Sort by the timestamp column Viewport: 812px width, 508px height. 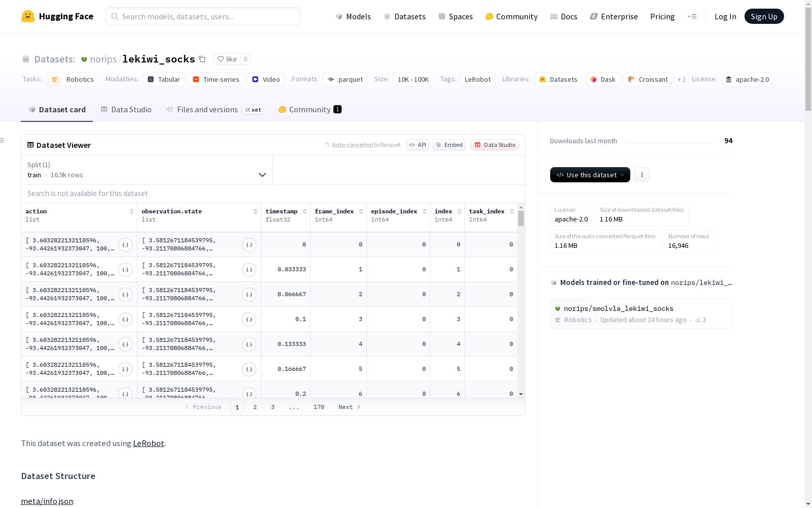[x=304, y=211]
